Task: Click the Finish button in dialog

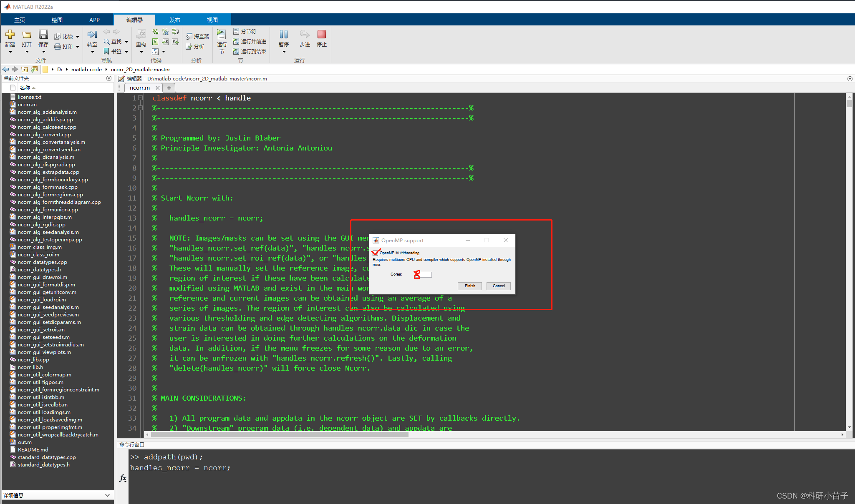Action: pyautogui.click(x=470, y=286)
